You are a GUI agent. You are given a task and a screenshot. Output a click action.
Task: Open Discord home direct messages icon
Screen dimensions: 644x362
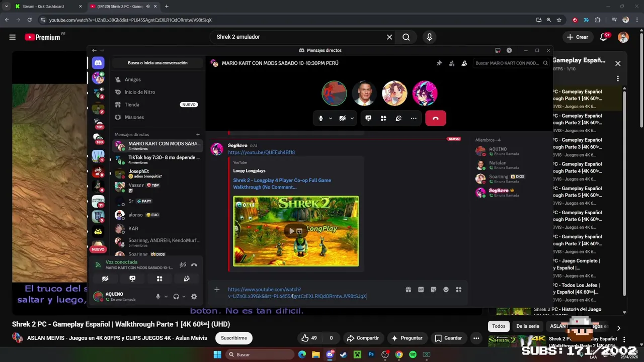[98, 63]
